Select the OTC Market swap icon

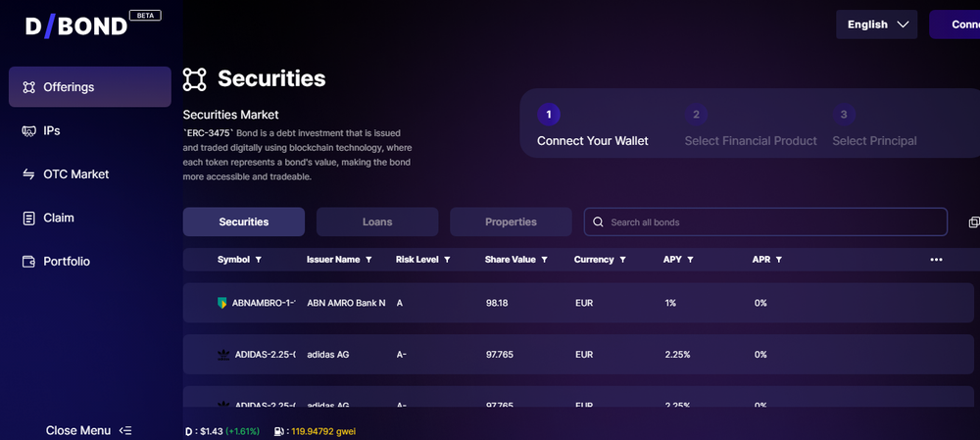[x=28, y=174]
